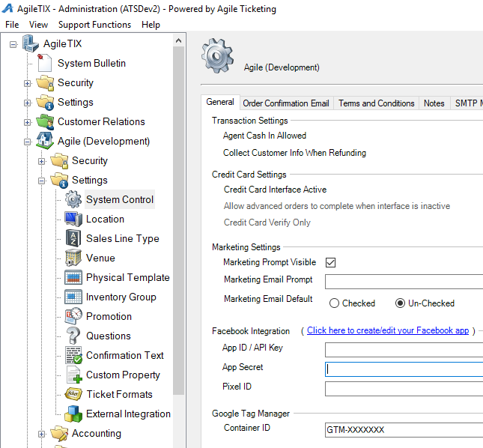Click the Container ID field
Viewport: 483px width, 448px height.
pos(404,430)
